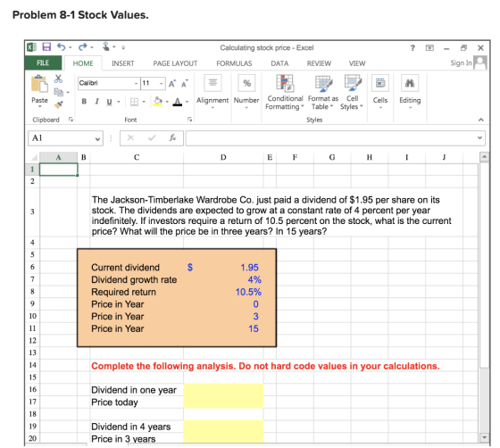Toggle Italic formatting
Screen dimensions: 500x448
pos(96,102)
